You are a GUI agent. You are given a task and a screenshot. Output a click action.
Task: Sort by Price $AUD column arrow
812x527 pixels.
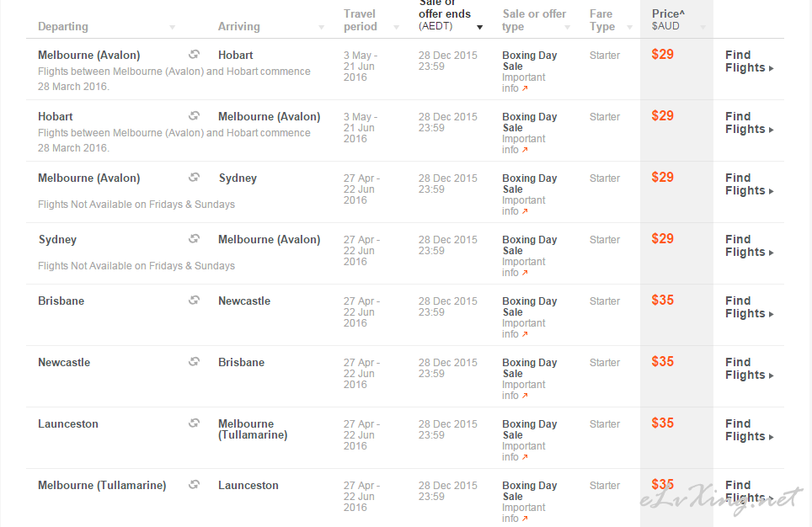702,28
